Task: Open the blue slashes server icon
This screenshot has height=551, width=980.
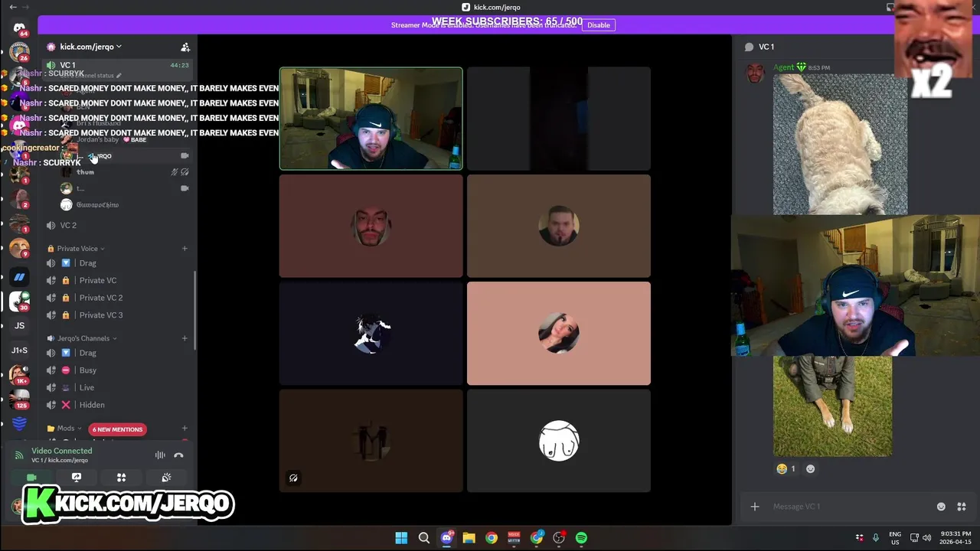Action: click(x=19, y=277)
